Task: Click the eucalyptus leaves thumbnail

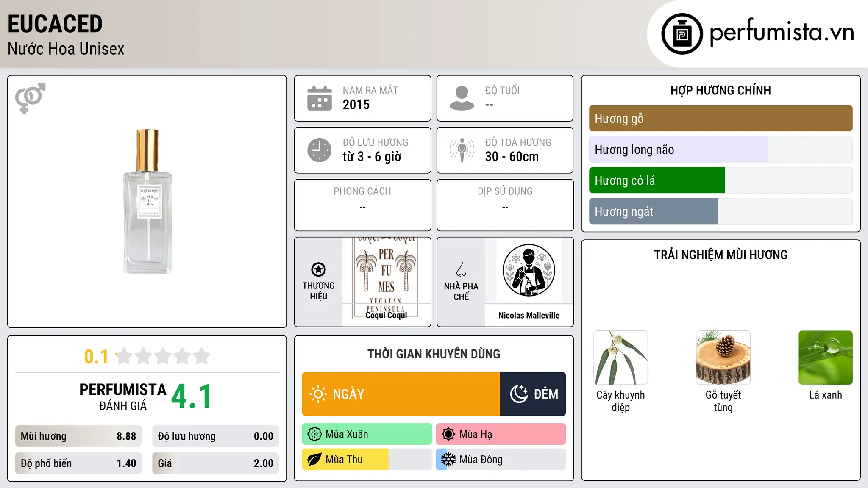Action: (620, 358)
